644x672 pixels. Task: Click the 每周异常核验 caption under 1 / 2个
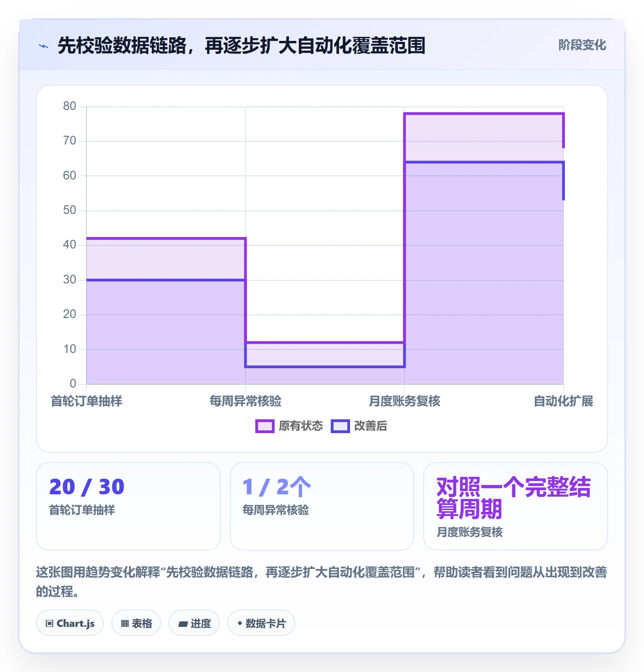click(x=276, y=510)
